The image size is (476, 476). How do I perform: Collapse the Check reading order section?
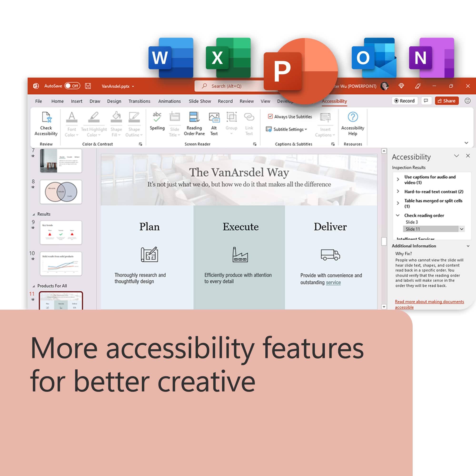398,215
